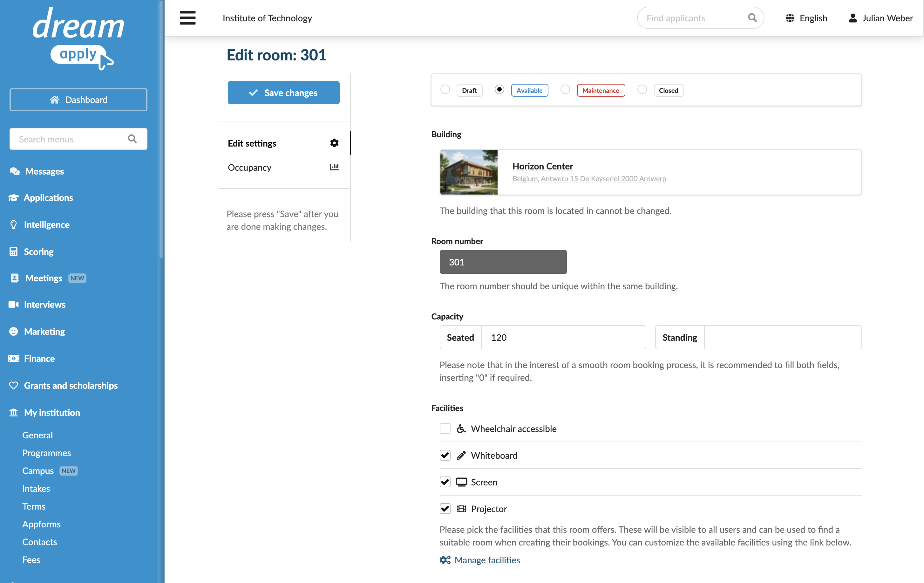Screen dimensions: 924x583
Task: Click the Room number field
Action: [503, 262]
